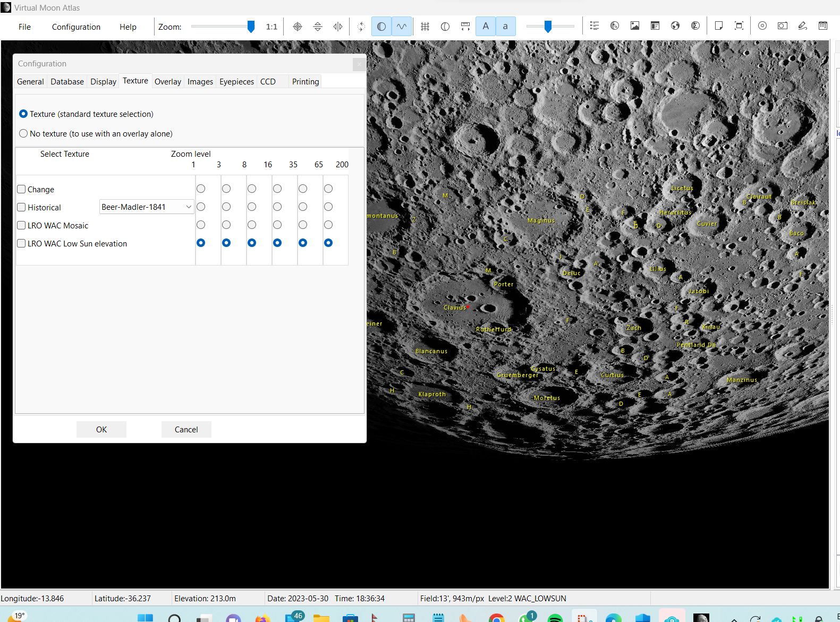The image size is (840, 622).
Task: Click the Moretus crater label
Action: pos(547,398)
